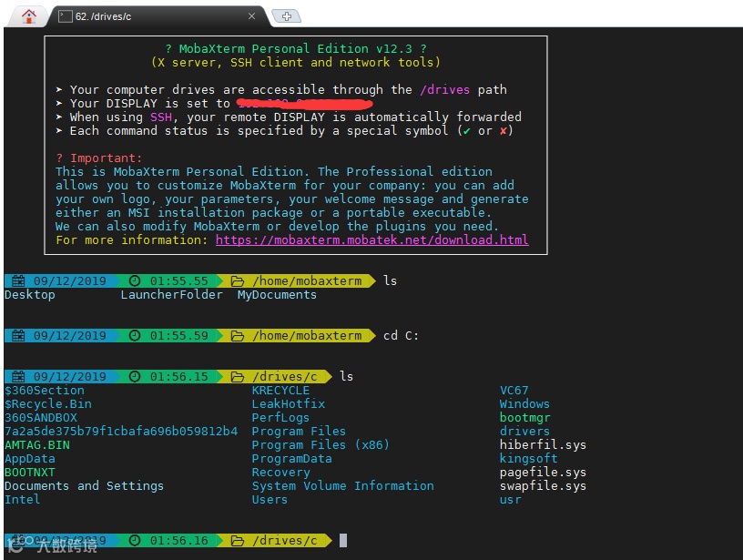Click the 'LeakHotfix' directory name
This screenshot has height=560, width=743.
point(288,404)
